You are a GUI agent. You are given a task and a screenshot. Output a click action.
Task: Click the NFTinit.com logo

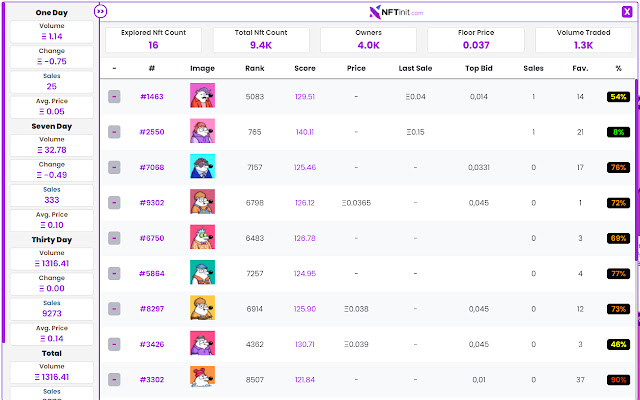coord(396,12)
